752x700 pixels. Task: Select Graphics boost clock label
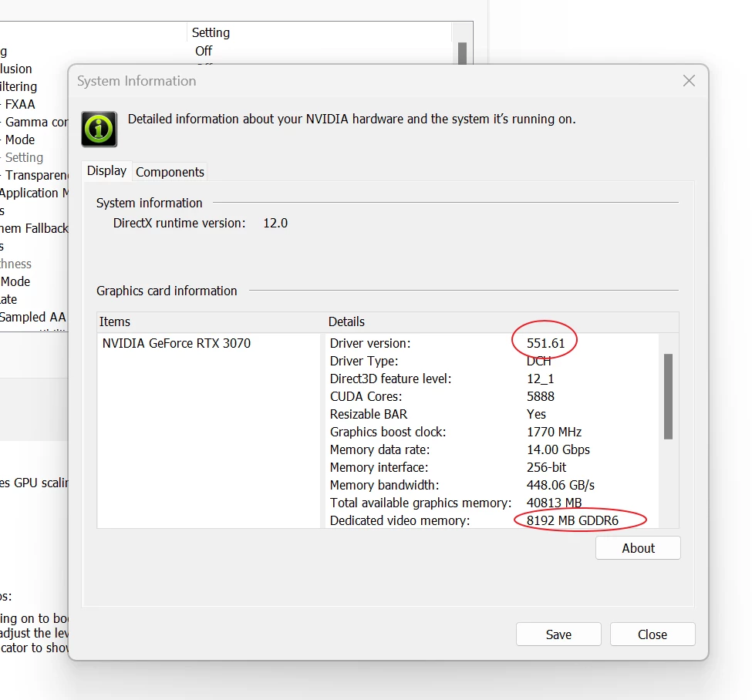pyautogui.click(x=387, y=432)
